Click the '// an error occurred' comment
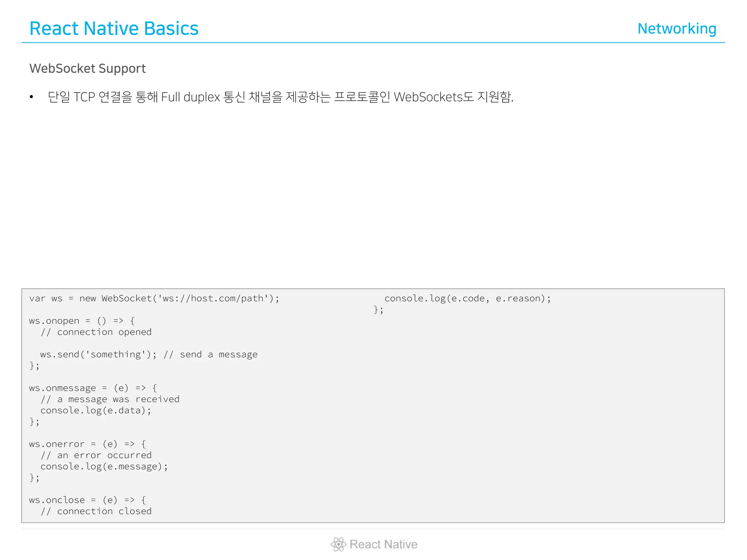Image resolution: width=747 pixels, height=560 pixels. click(96, 455)
